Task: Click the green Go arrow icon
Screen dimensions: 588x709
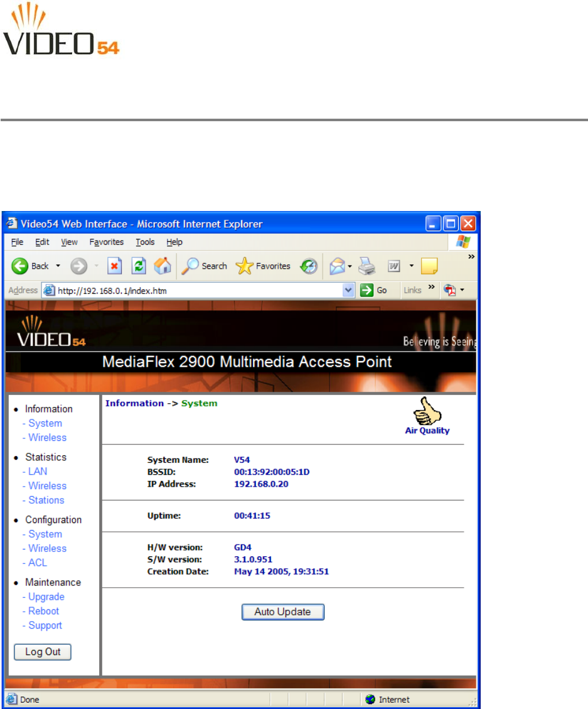Action: point(366,290)
